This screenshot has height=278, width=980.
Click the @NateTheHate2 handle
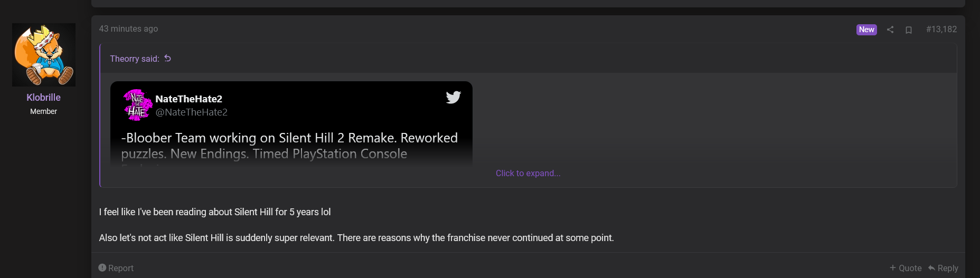[191, 112]
